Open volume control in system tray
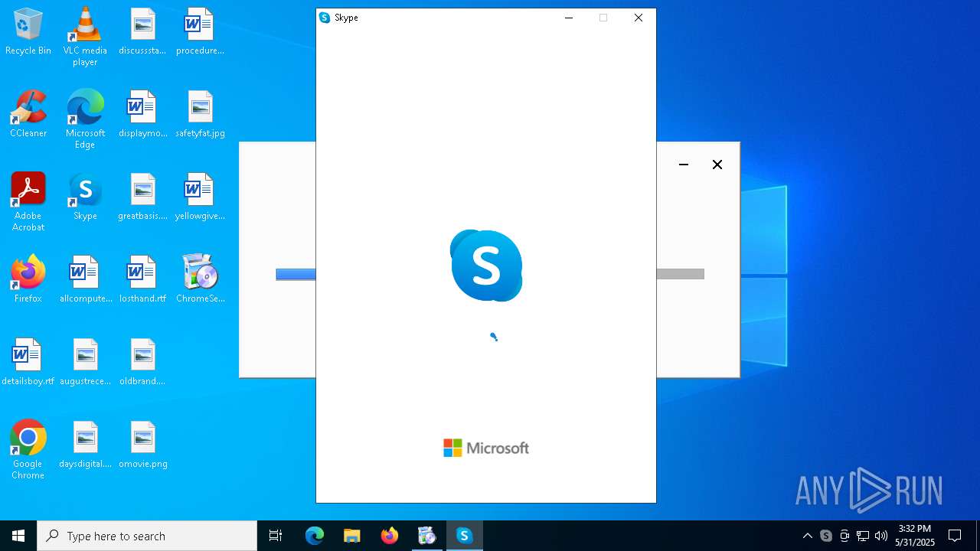 881,536
